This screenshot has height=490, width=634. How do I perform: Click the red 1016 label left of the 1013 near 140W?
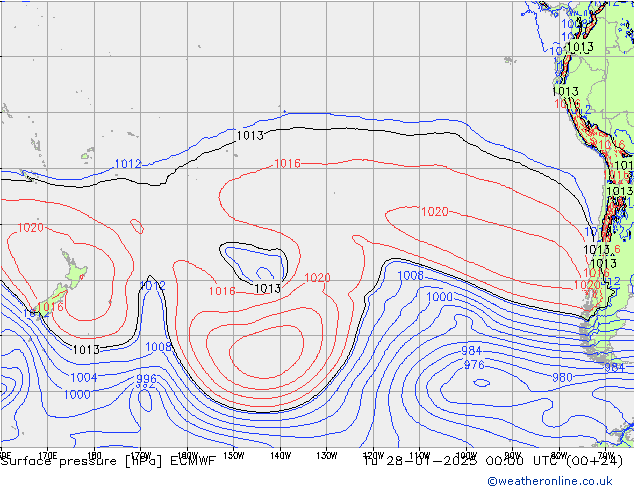[x=222, y=291]
